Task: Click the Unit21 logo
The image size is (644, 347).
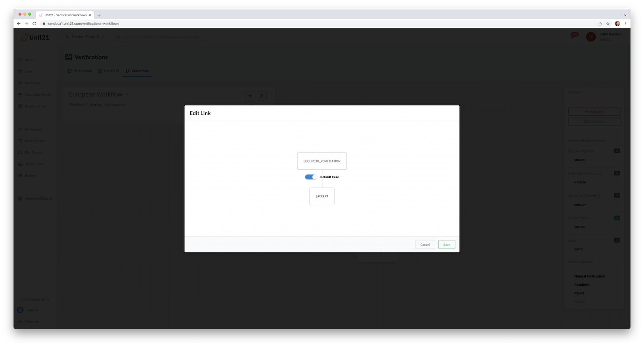Action: coord(35,37)
